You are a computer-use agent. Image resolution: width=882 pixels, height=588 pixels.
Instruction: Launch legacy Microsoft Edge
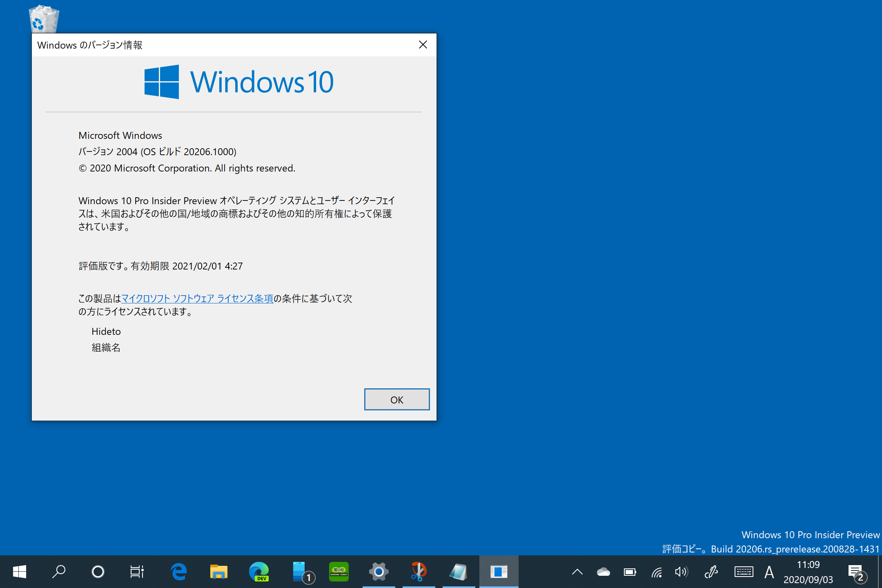pyautogui.click(x=178, y=572)
